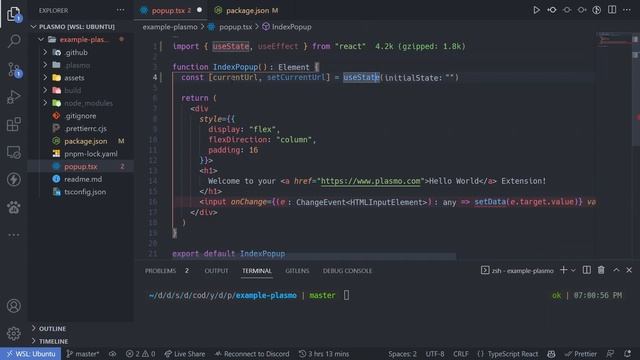Viewport: 640px width, 360px height.
Task: Open the toggle file blame icon
Action: (596, 10)
